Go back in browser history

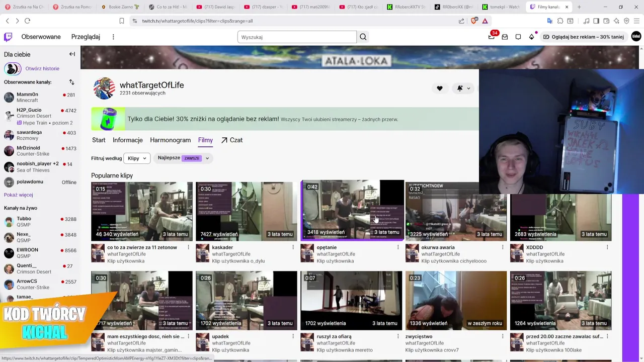point(7,21)
